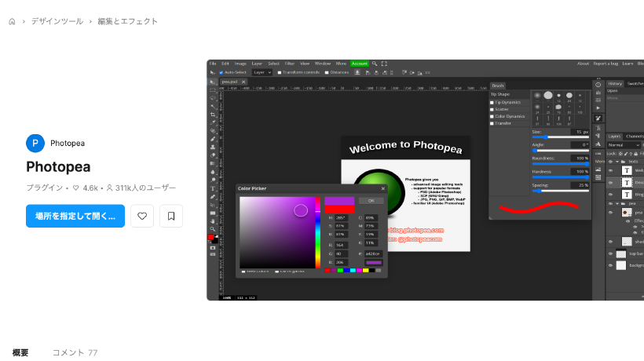Open the デザインツール breadcrumb link
The width and height of the screenshot is (644, 361).
[x=57, y=21]
